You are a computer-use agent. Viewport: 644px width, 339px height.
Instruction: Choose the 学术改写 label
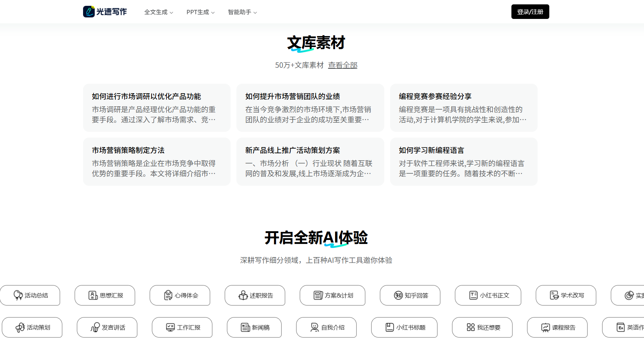[x=573, y=295]
